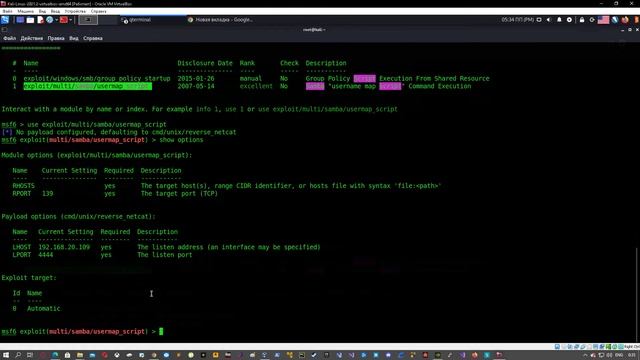Open Файл menu in the terminal window
This screenshot has height=360, width=640.
(x=9, y=38)
